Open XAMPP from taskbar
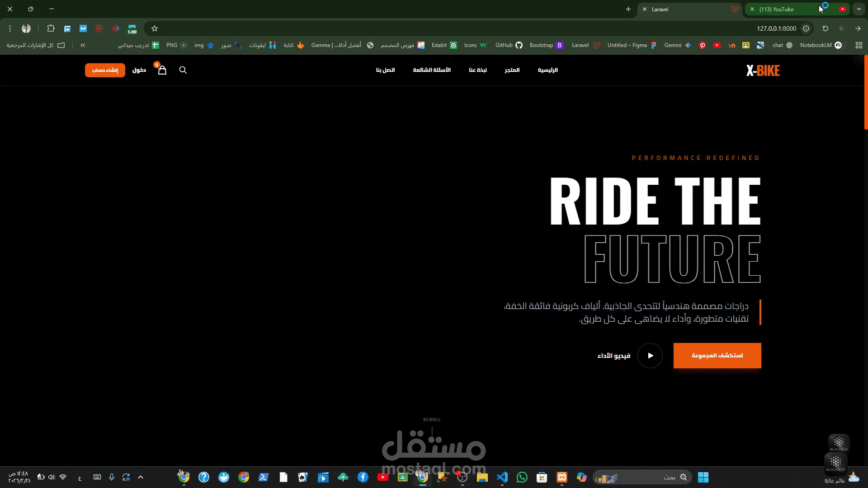The height and width of the screenshot is (488, 868). tap(562, 477)
